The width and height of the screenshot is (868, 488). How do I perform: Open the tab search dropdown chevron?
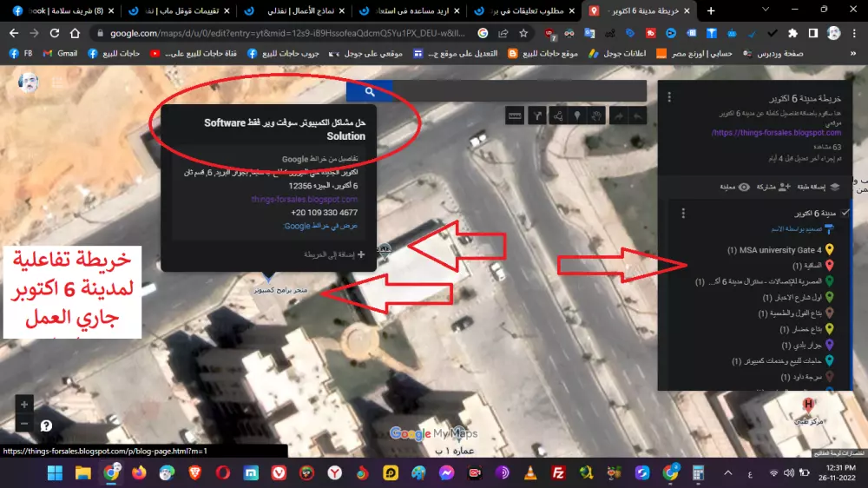tap(765, 10)
